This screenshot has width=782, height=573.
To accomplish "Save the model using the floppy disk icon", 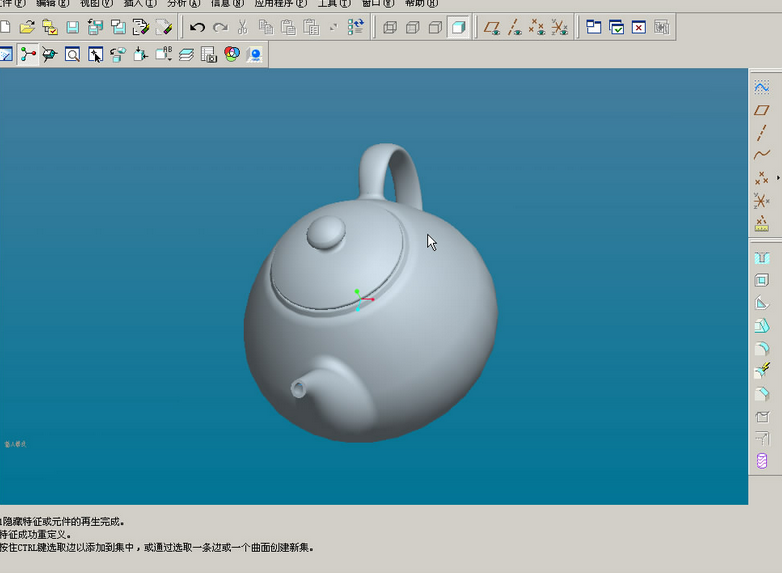I will (x=73, y=28).
